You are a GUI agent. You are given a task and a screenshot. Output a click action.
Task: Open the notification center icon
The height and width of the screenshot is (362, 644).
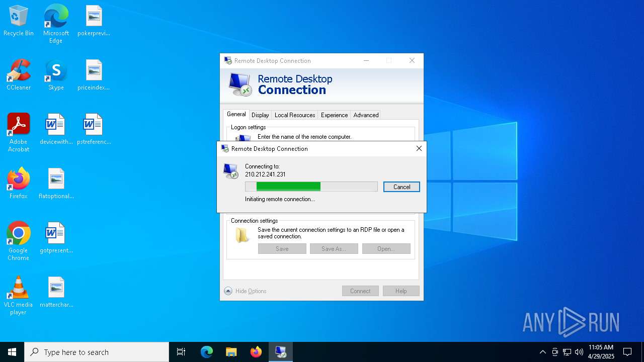coord(627,352)
